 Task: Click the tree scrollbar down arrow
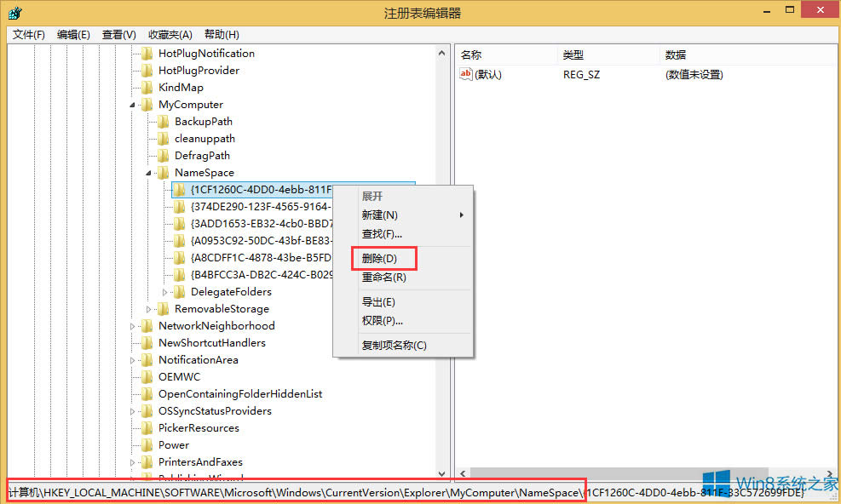[x=441, y=473]
